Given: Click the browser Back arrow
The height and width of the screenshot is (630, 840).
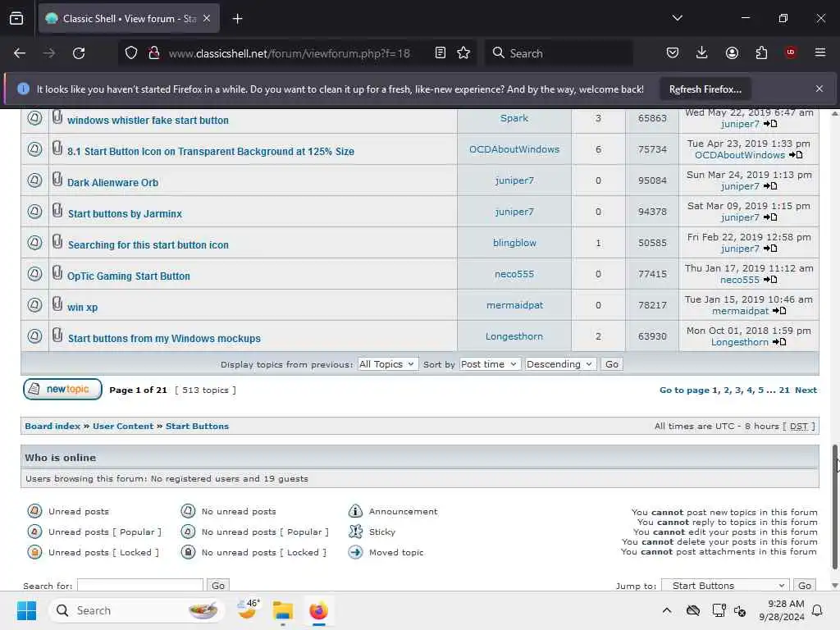Looking at the screenshot, I should tap(20, 53).
